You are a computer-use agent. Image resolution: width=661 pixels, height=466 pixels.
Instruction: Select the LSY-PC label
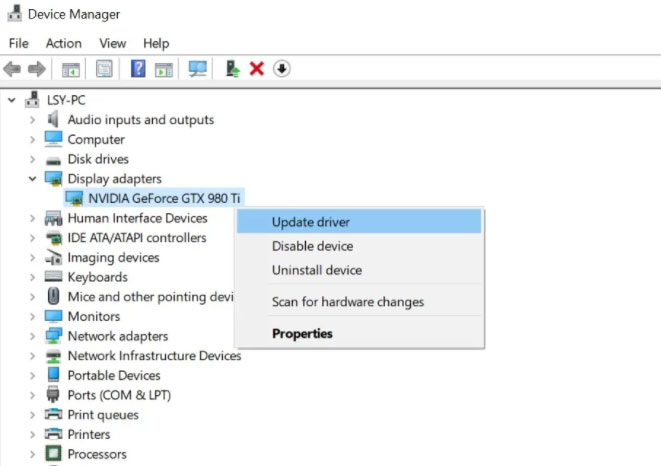point(66,100)
